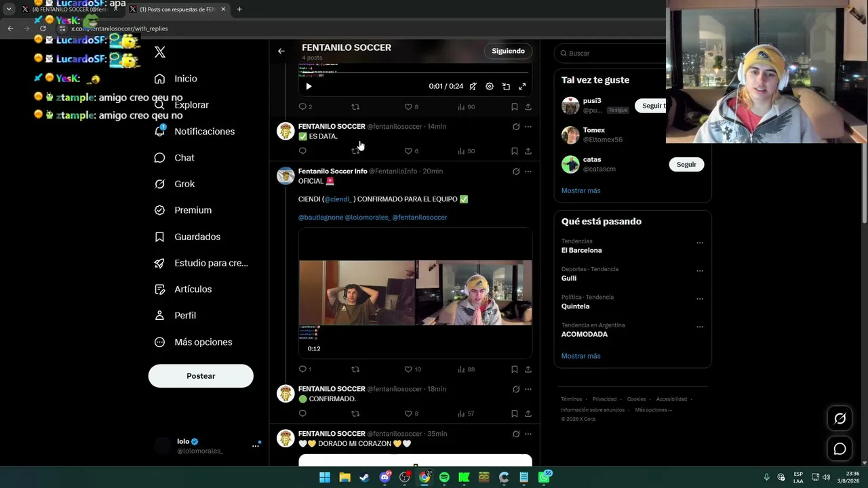Open Artículos in the sidebar
868x488 pixels.
(182, 289)
